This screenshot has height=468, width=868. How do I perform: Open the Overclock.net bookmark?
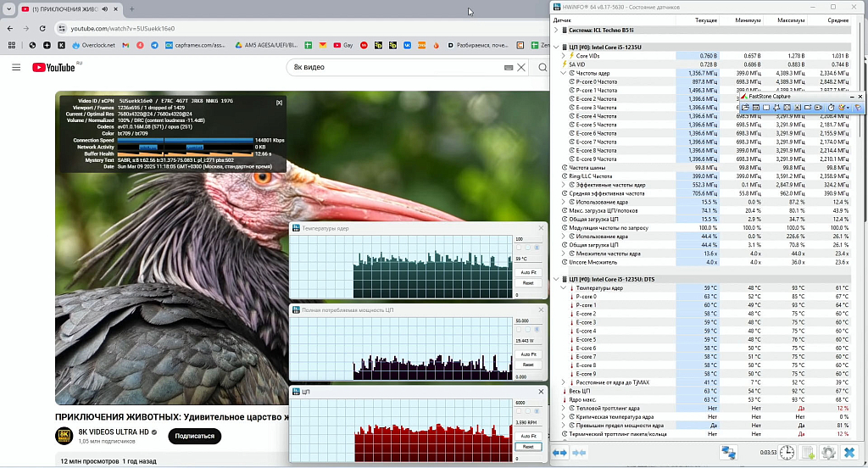point(94,45)
